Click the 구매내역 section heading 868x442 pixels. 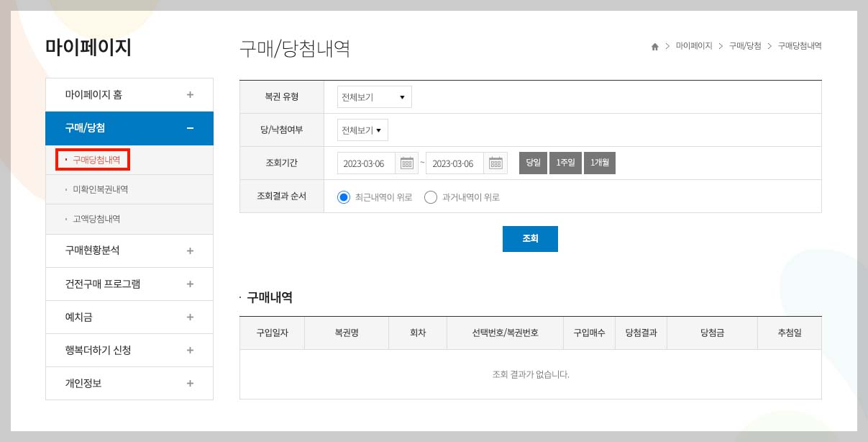[x=270, y=297]
